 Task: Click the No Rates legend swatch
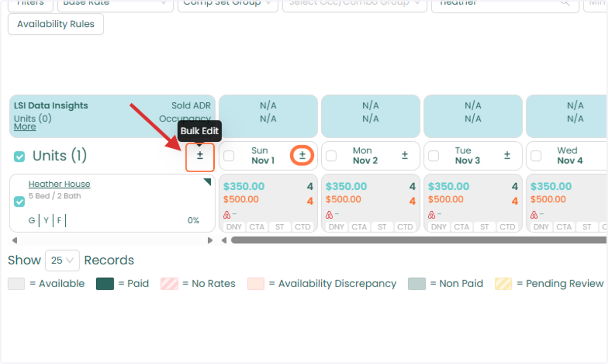pyautogui.click(x=169, y=284)
